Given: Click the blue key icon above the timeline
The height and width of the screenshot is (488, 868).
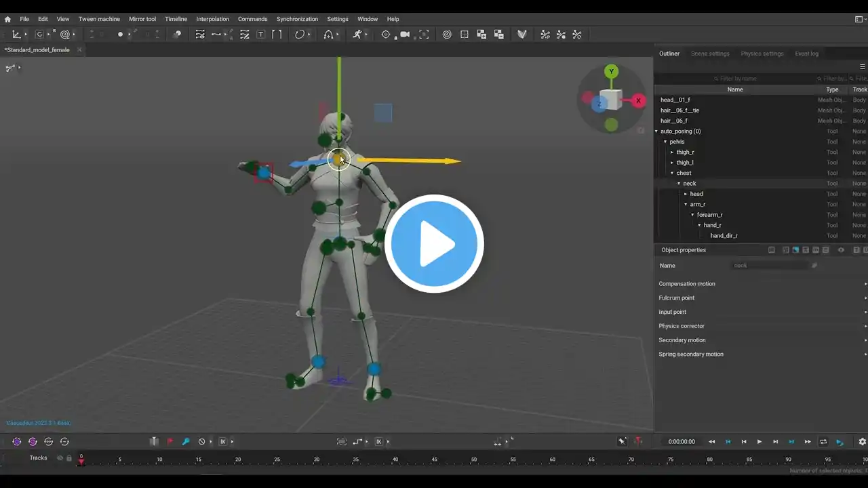Looking at the screenshot, I should pyautogui.click(x=186, y=441).
